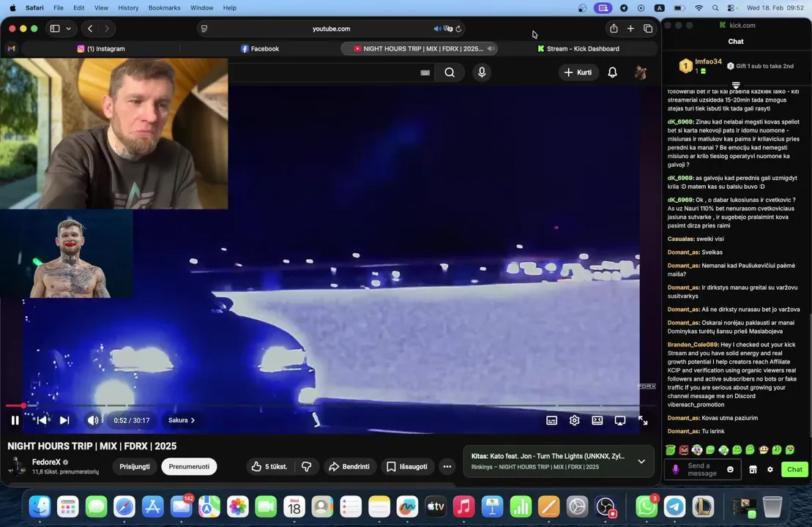
Task: Dislike the video with thumbs down
Action: tap(307, 466)
